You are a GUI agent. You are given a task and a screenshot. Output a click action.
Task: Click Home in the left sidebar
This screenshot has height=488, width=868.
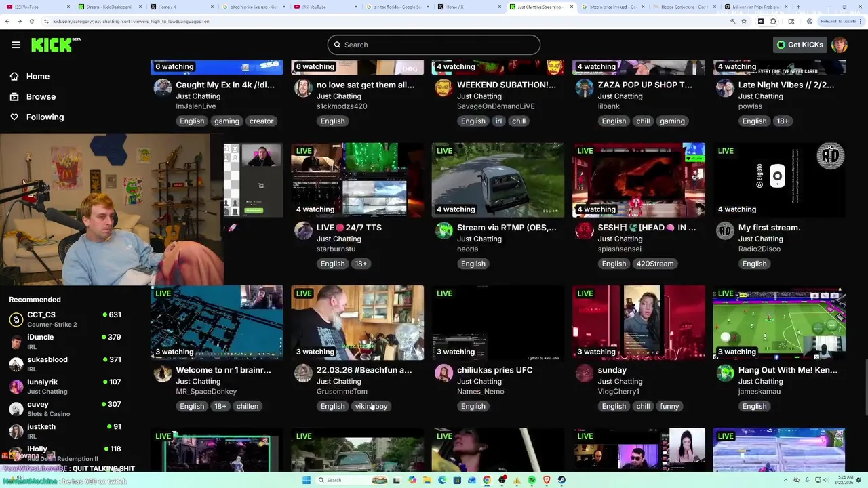point(38,77)
